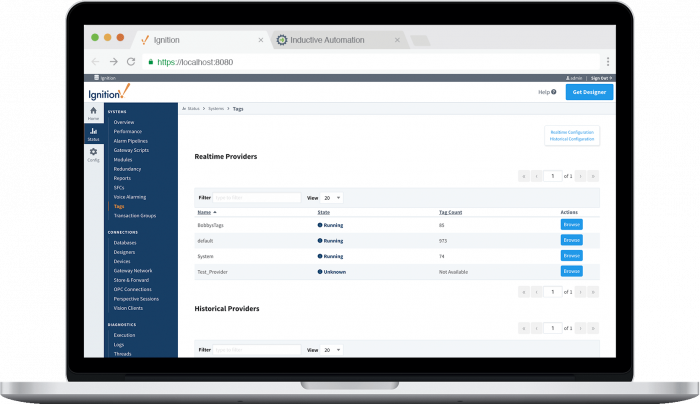
Task: Close the Ignition browser tab
Action: (261, 40)
